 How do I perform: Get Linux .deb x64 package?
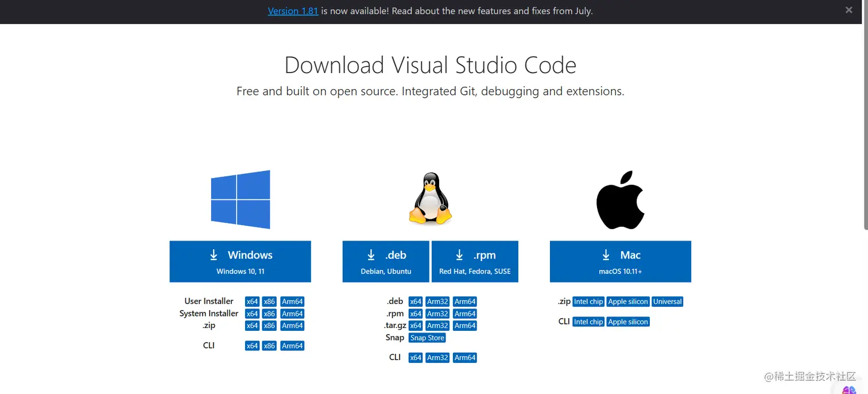(x=416, y=302)
